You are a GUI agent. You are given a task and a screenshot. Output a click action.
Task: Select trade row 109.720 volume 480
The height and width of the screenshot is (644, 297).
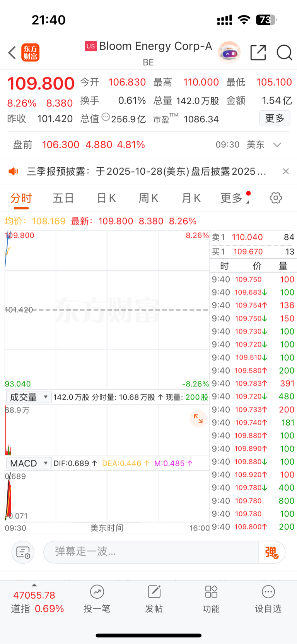click(x=253, y=397)
